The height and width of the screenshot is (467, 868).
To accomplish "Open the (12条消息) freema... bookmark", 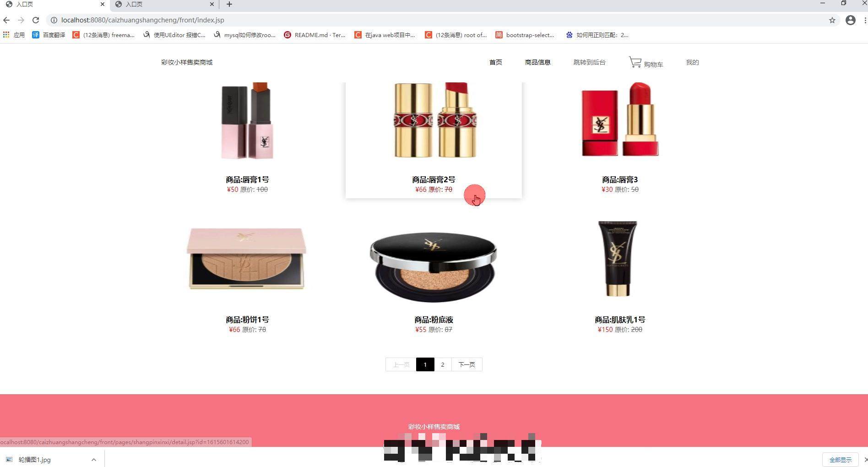I will pyautogui.click(x=103, y=35).
